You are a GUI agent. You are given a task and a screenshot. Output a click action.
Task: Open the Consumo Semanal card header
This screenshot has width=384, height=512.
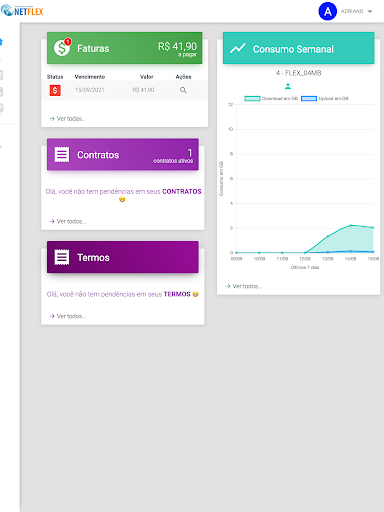299,48
